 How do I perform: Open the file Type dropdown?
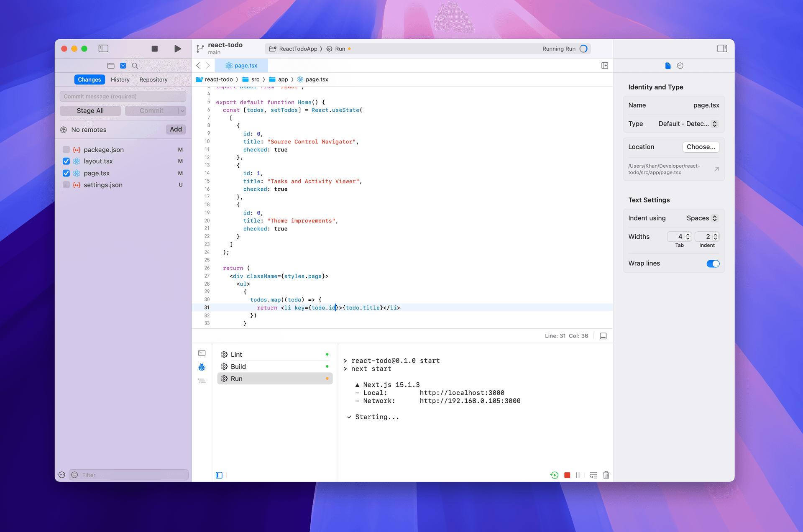pyautogui.click(x=688, y=124)
